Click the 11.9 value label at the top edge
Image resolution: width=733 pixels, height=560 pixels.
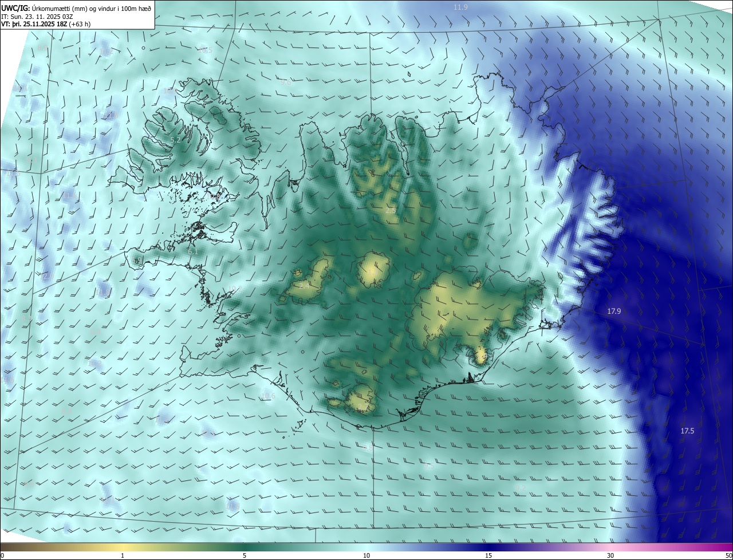460,7
